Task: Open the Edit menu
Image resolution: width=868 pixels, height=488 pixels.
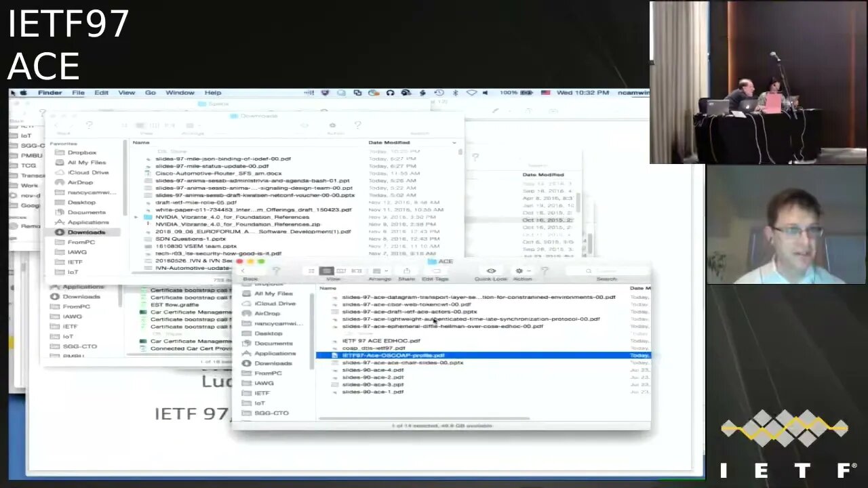Action: (101, 93)
